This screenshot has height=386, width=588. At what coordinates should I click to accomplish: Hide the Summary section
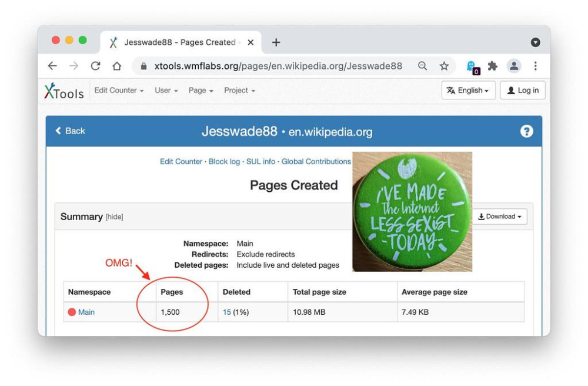point(114,217)
